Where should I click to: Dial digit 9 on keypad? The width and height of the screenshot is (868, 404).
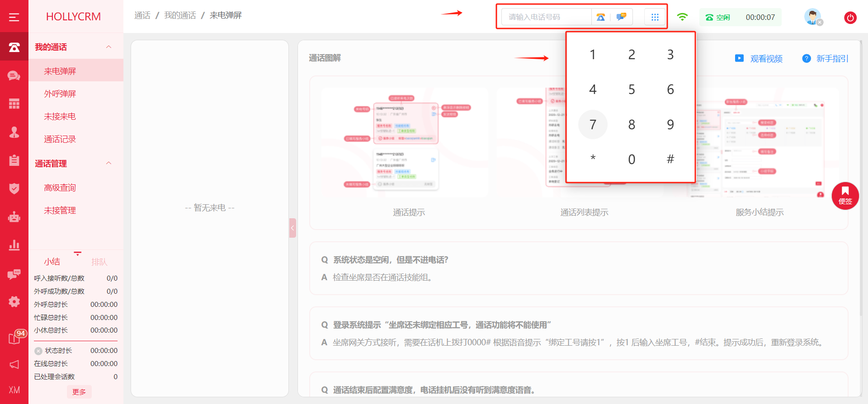point(670,124)
